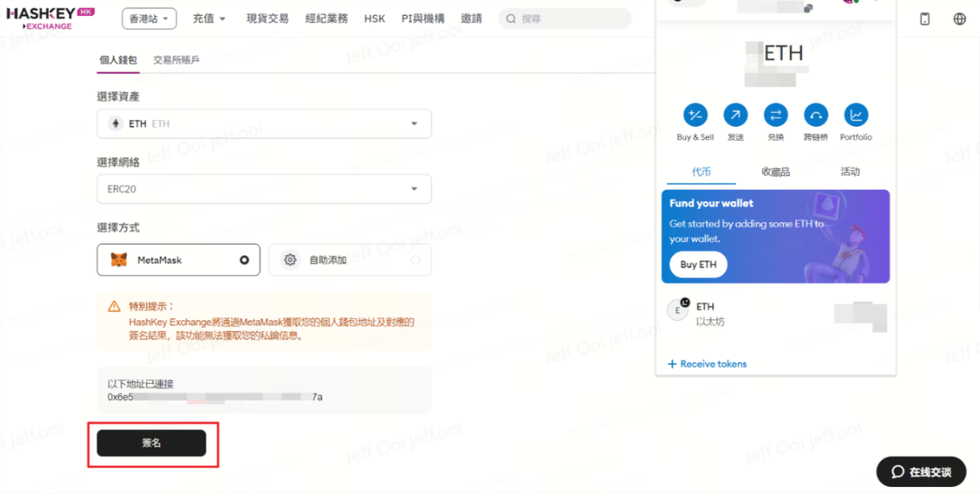Viewport: 980px width, 501px height.
Task: Click the gear icon beside 自助添加
Action: coord(290,260)
